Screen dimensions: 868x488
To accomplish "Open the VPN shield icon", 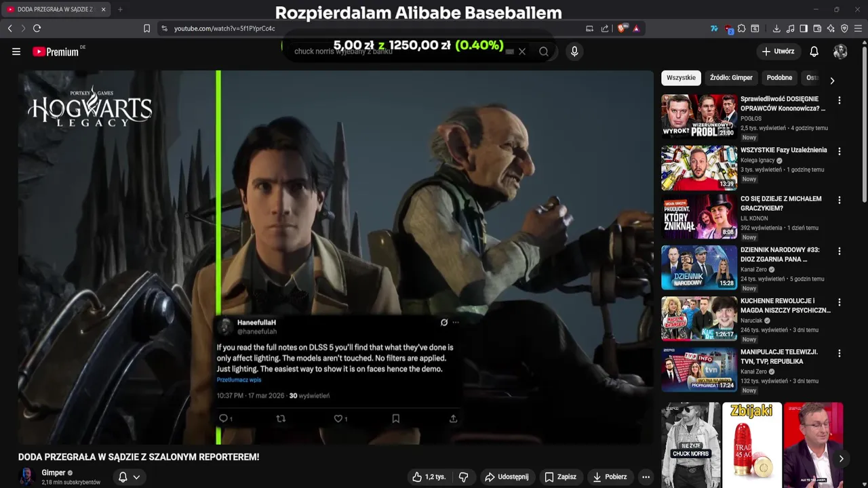I will click(x=844, y=28).
